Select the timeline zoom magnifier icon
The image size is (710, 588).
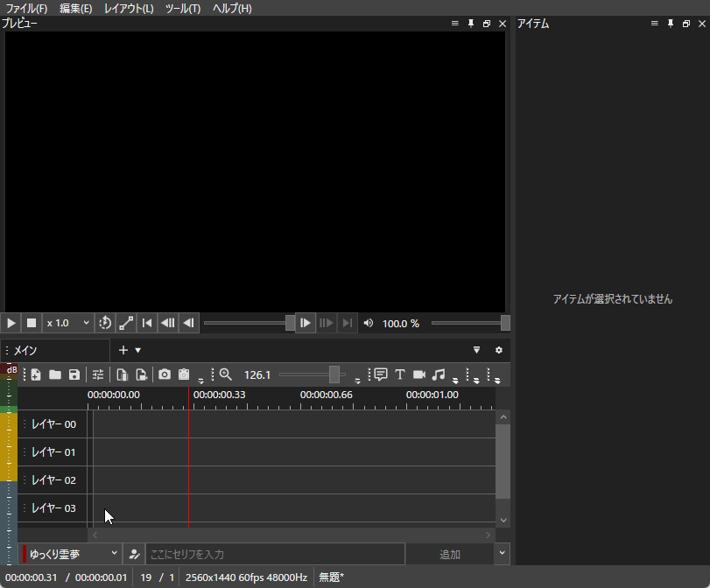coord(225,374)
